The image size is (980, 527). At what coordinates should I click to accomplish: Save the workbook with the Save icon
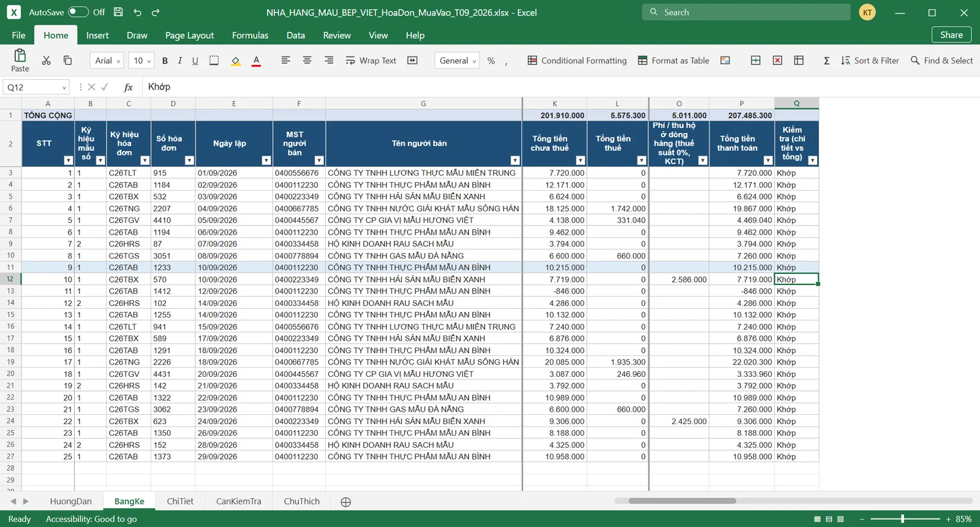118,12
